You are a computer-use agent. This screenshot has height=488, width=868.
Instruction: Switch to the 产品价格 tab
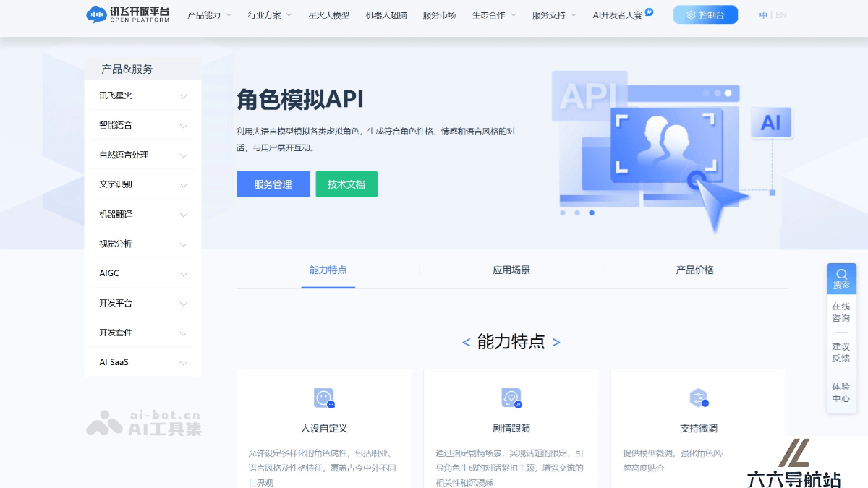(694, 270)
